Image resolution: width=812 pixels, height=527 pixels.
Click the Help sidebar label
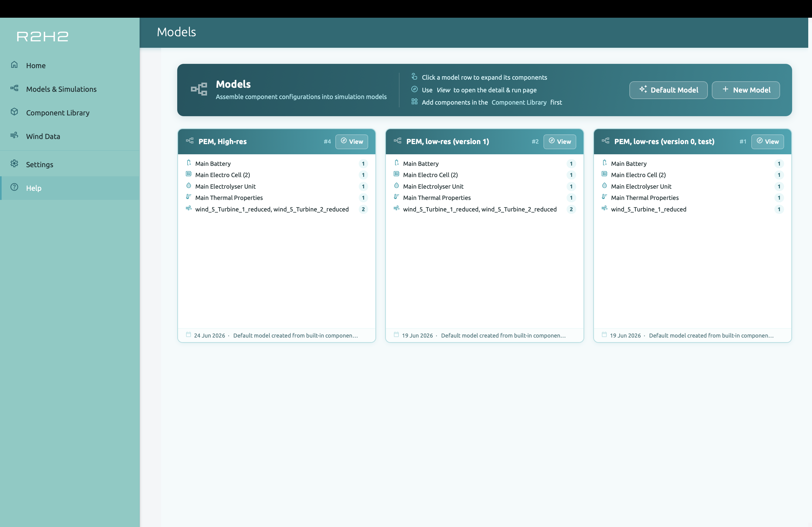coord(34,188)
